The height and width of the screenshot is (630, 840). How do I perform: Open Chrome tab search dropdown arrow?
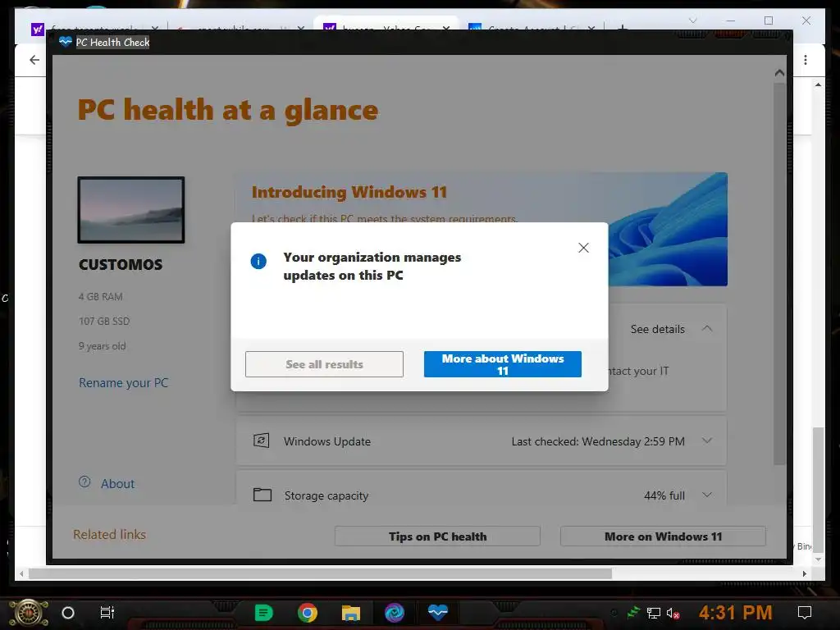tap(692, 21)
